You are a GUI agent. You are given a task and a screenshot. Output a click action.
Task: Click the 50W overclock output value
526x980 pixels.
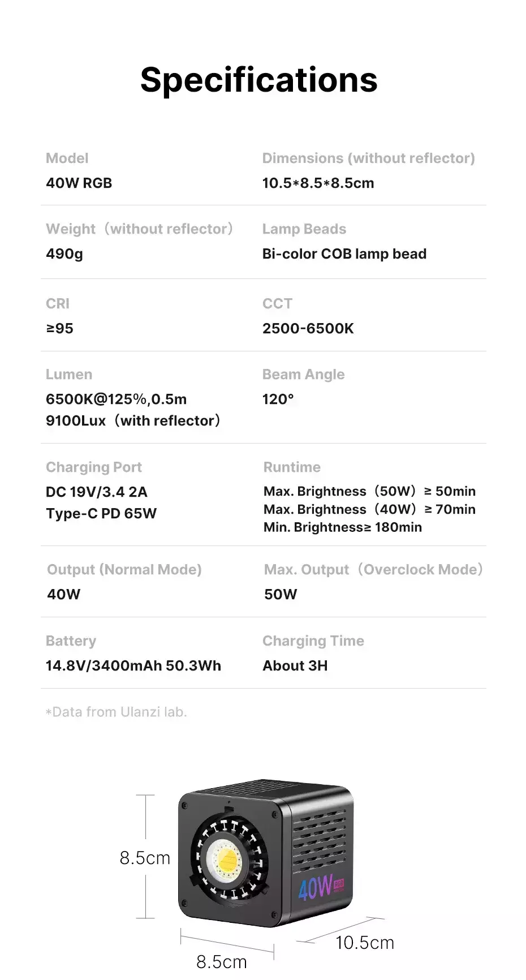coord(281,595)
